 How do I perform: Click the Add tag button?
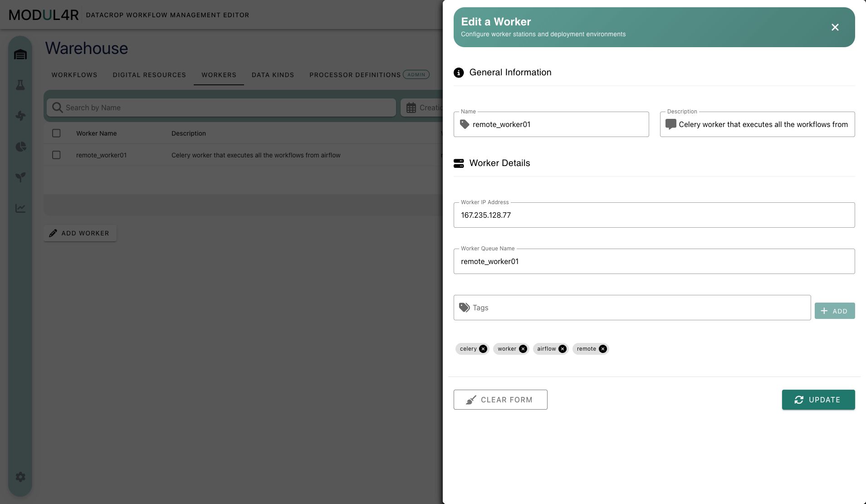click(x=835, y=311)
